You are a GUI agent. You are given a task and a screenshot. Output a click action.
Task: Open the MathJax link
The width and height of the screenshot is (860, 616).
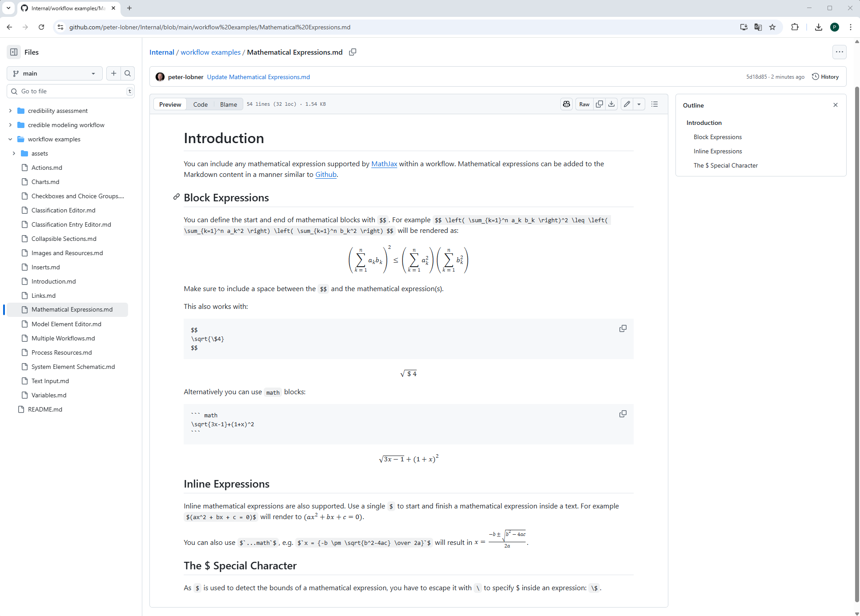[x=384, y=164]
